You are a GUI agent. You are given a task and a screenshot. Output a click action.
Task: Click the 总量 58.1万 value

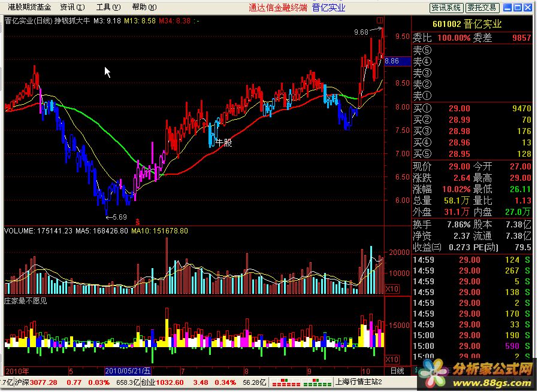coord(457,200)
